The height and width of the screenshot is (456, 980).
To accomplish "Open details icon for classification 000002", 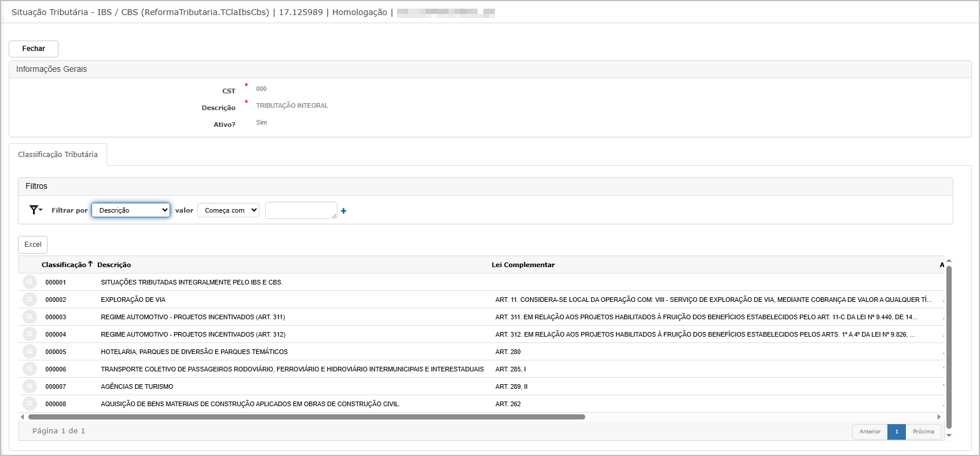I will (x=30, y=300).
